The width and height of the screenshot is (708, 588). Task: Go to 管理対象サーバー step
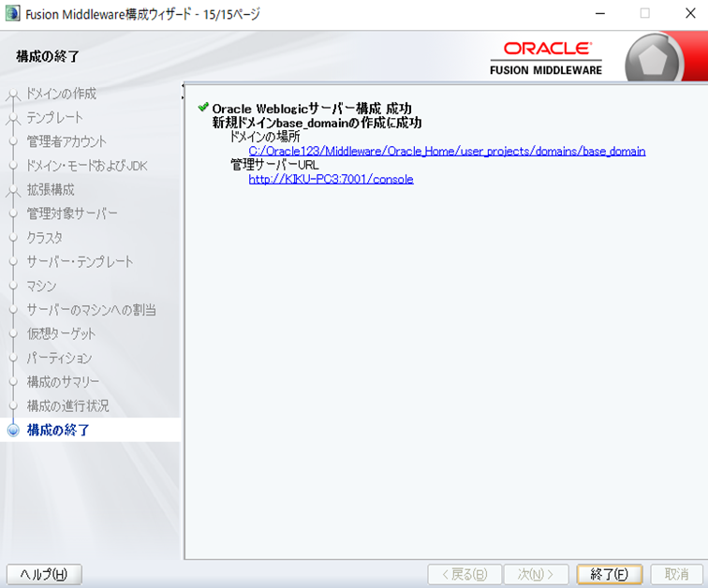pyautogui.click(x=72, y=213)
